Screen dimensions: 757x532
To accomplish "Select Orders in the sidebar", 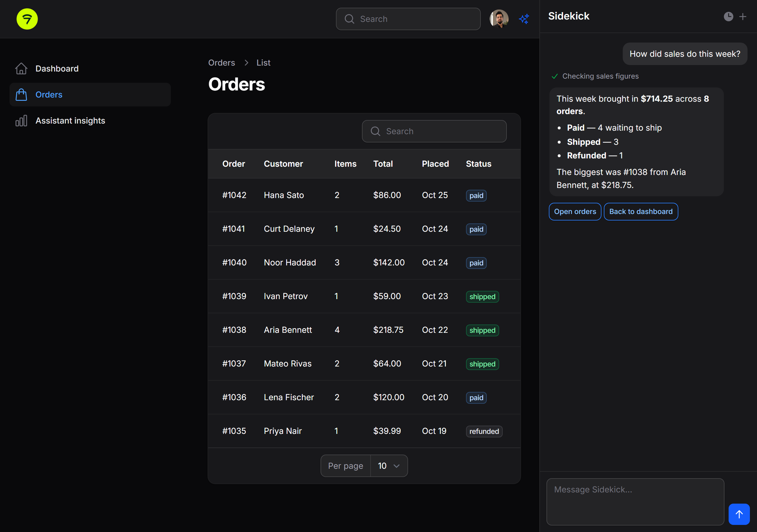I will [90, 95].
